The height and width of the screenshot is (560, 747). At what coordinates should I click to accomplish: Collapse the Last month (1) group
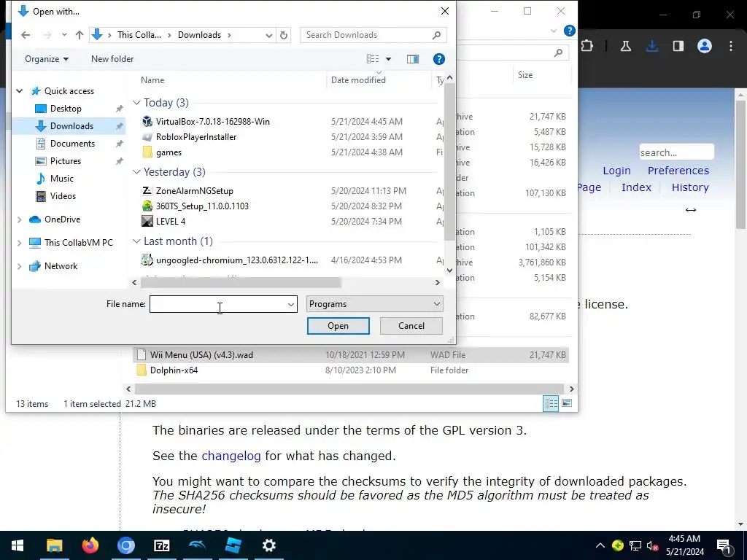click(136, 241)
